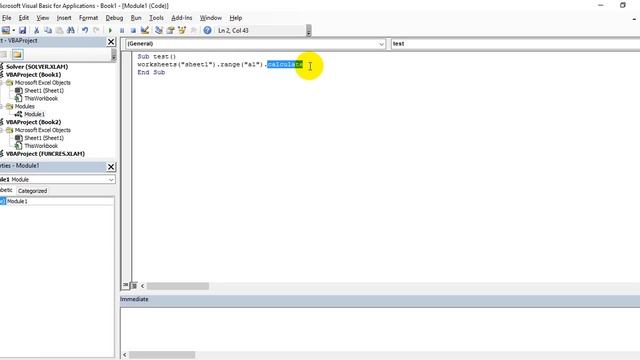Open the Insert menu
This screenshot has width=640, height=360.
pyautogui.click(x=64, y=18)
